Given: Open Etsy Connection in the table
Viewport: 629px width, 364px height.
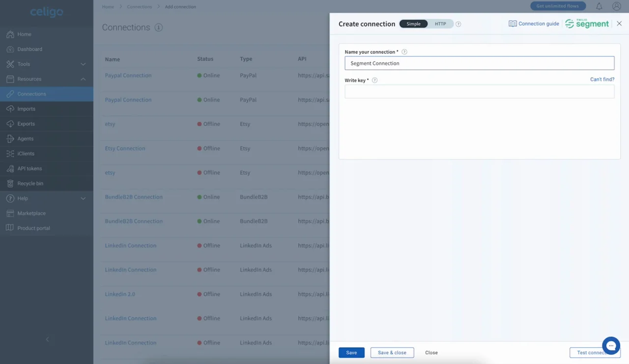Looking at the screenshot, I should pos(125,148).
